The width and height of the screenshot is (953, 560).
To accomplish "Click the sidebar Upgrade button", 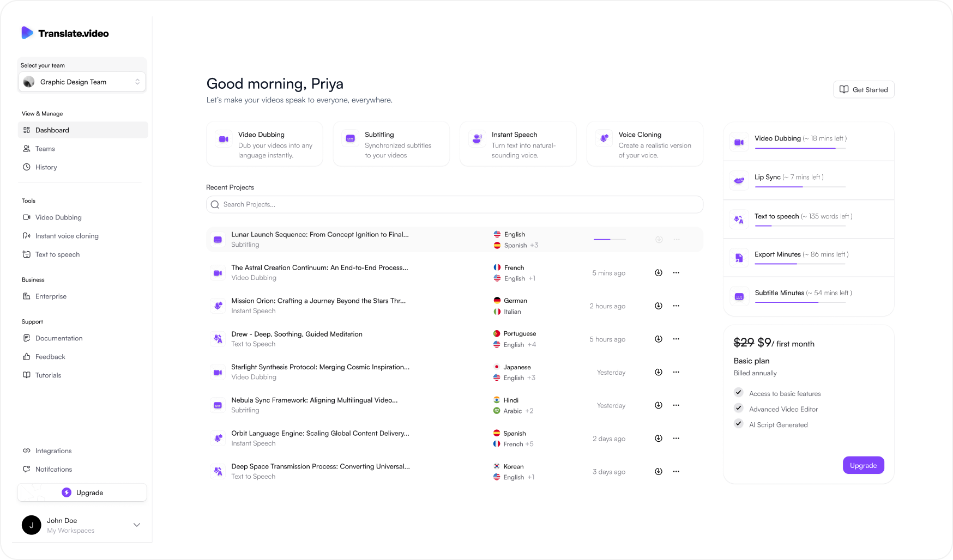I will [82, 492].
